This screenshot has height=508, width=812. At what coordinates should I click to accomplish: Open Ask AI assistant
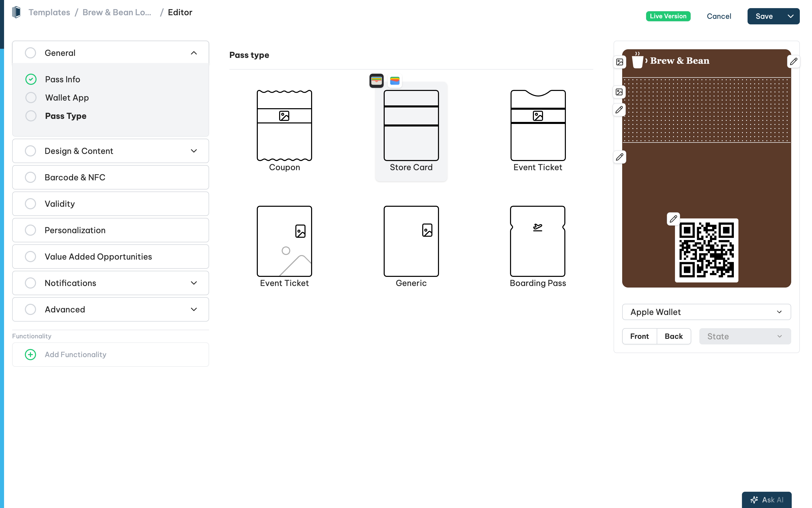coord(766,500)
